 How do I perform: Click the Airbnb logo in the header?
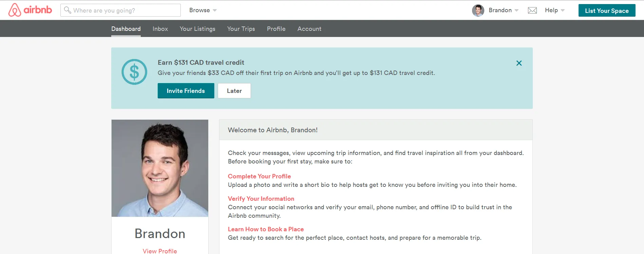[x=30, y=10]
